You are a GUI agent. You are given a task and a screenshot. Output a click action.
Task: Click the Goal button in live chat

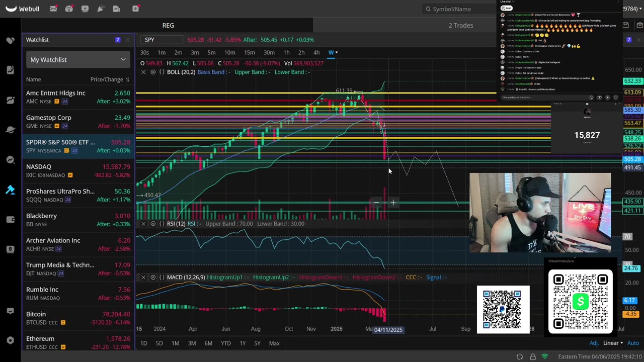pyautogui.click(x=507, y=8)
